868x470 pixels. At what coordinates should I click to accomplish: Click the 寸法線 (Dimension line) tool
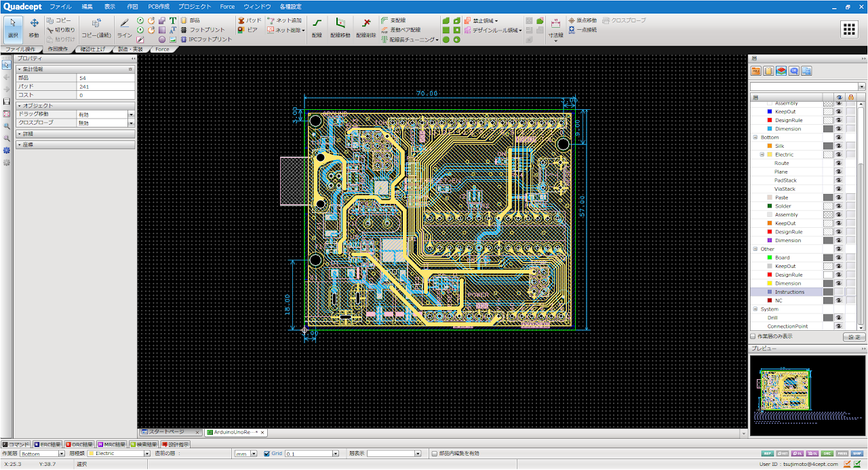[x=555, y=27]
